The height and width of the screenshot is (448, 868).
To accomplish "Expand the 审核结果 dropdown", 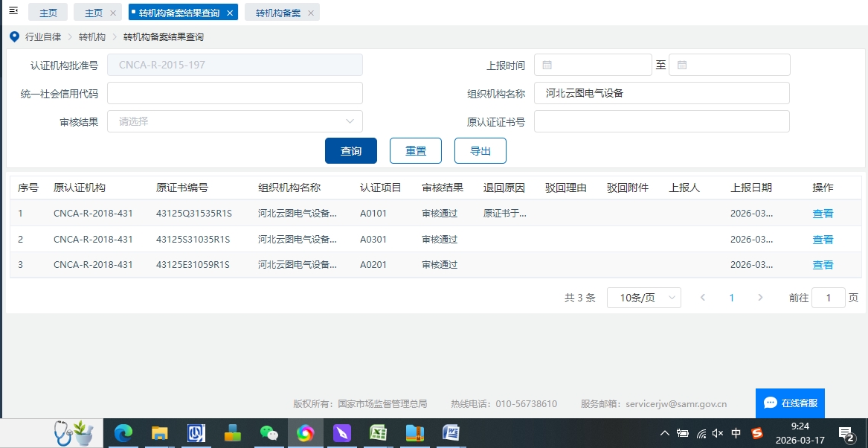I will [235, 121].
